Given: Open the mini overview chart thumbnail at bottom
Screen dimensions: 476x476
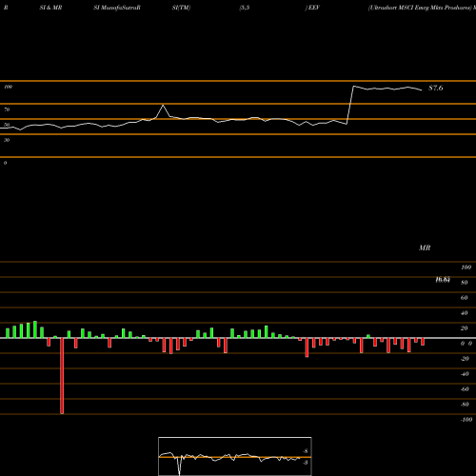Looking at the screenshot, I should (x=235, y=456).
